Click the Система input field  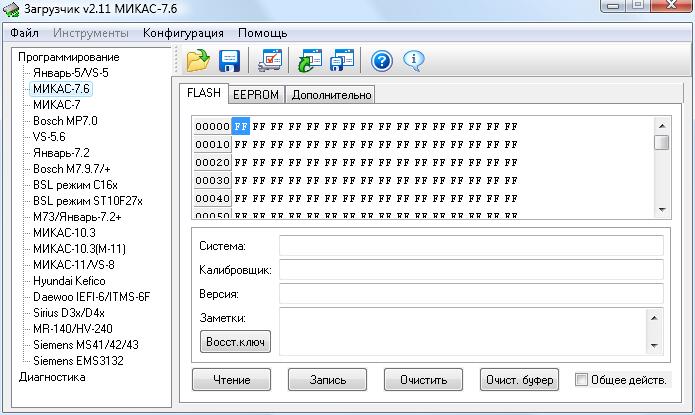pos(471,246)
